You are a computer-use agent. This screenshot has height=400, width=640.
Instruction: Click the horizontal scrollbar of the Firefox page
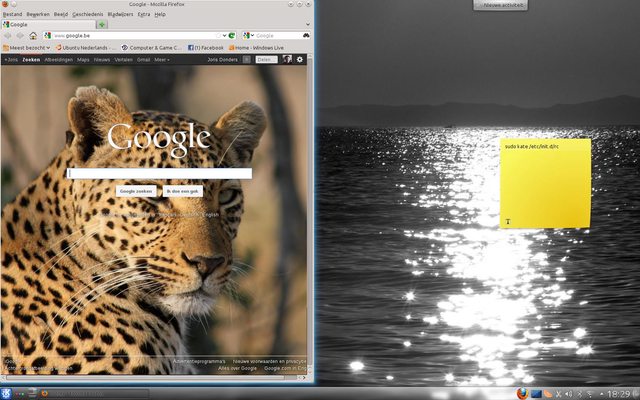(x=145, y=378)
